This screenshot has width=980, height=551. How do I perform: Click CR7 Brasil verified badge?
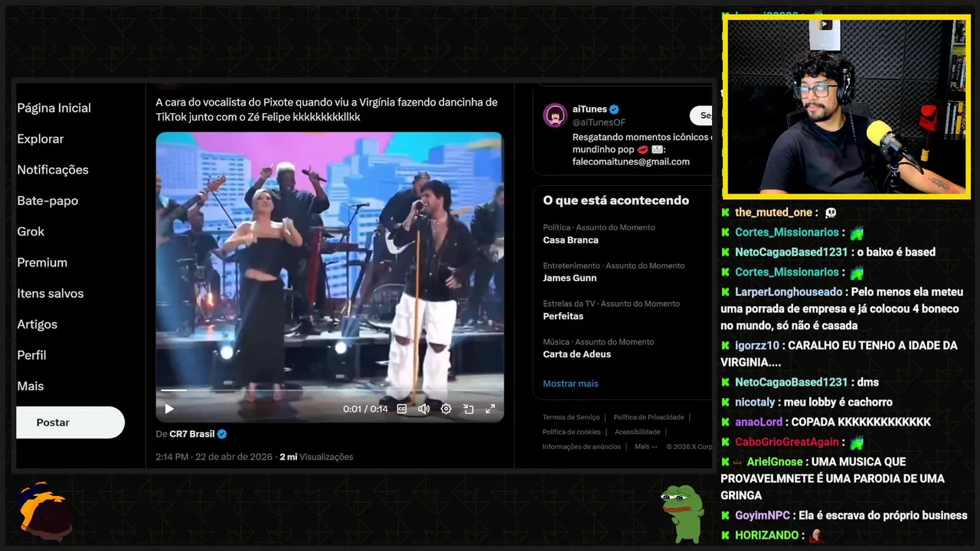(222, 434)
